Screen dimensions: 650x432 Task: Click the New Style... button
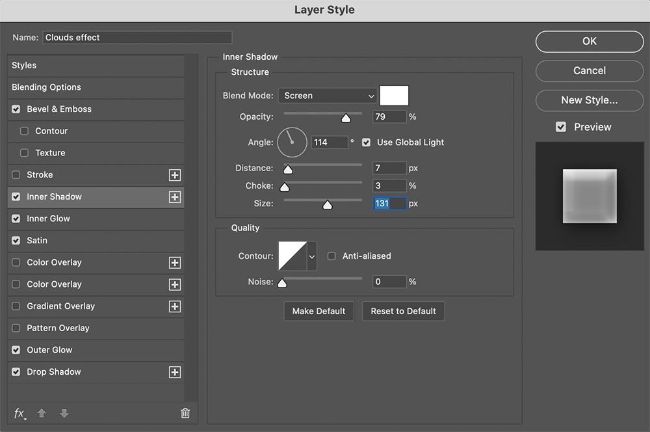click(589, 100)
